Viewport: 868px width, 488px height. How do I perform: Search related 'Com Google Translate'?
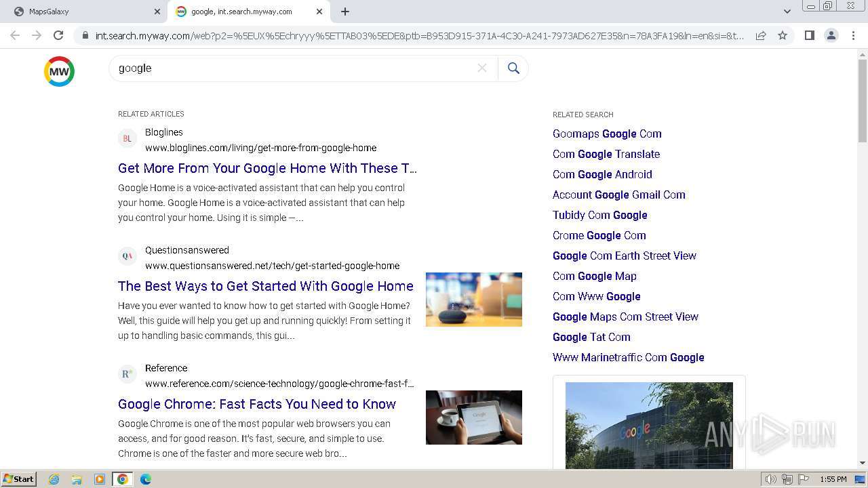coord(606,154)
